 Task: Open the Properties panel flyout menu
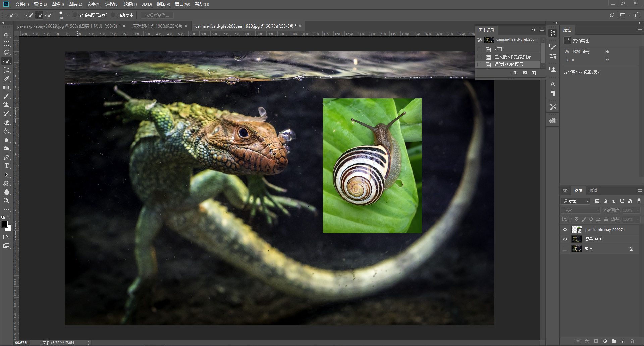(640, 30)
